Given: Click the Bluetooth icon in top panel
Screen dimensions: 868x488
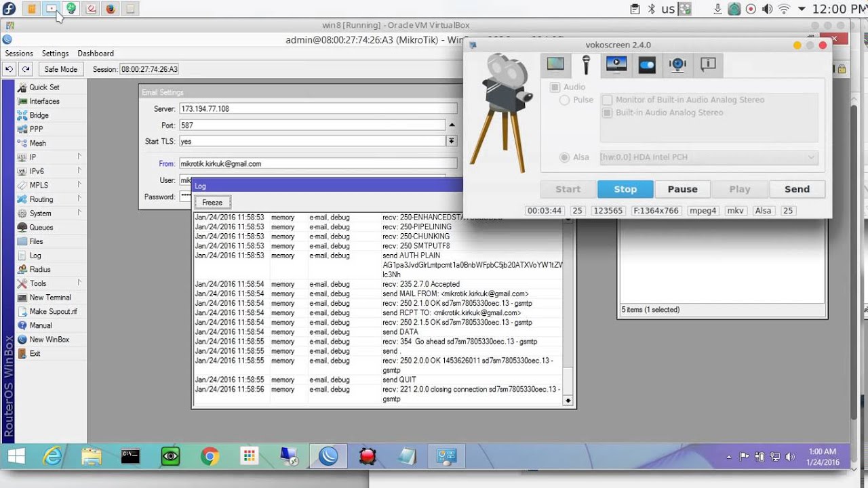Looking at the screenshot, I should coord(652,9).
